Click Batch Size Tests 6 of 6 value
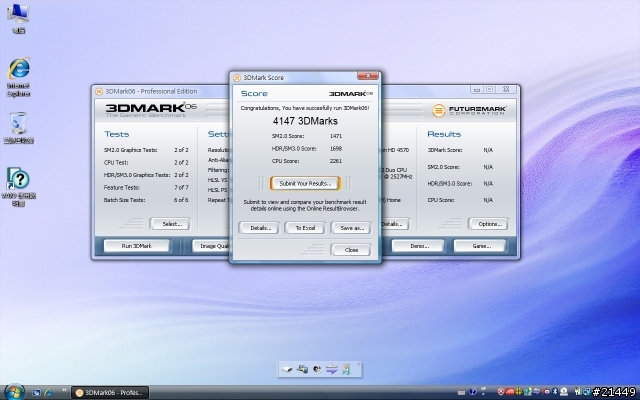The width and height of the screenshot is (640, 400). pyautogui.click(x=181, y=200)
